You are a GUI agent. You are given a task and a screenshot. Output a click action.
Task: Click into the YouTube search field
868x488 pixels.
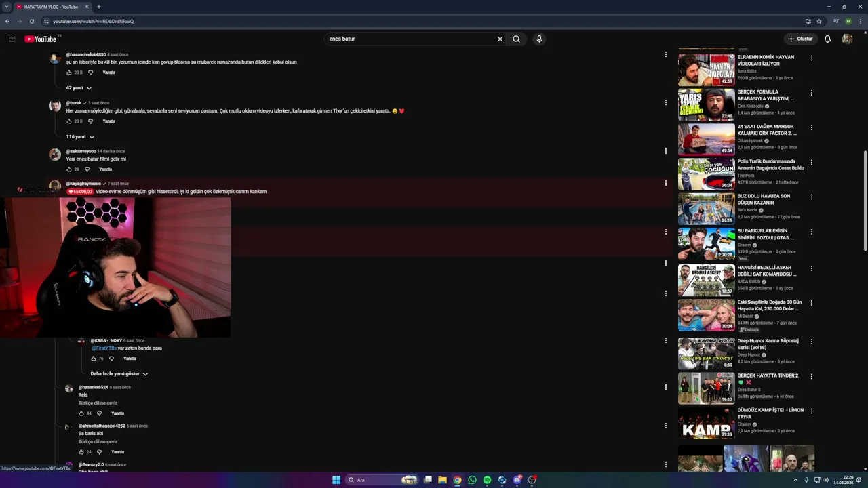pyautogui.click(x=410, y=39)
